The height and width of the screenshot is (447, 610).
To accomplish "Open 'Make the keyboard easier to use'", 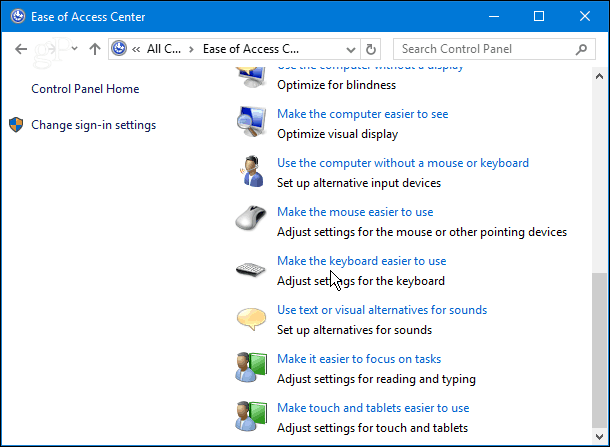I will point(361,261).
